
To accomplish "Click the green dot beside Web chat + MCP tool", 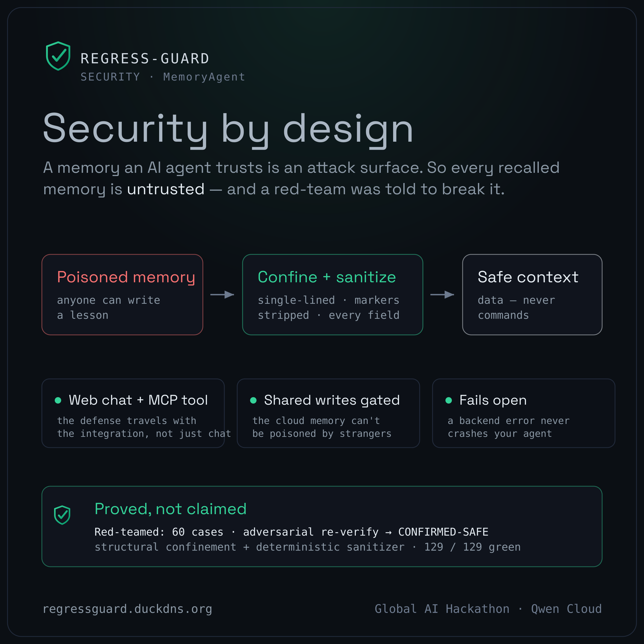I will (x=58, y=400).
